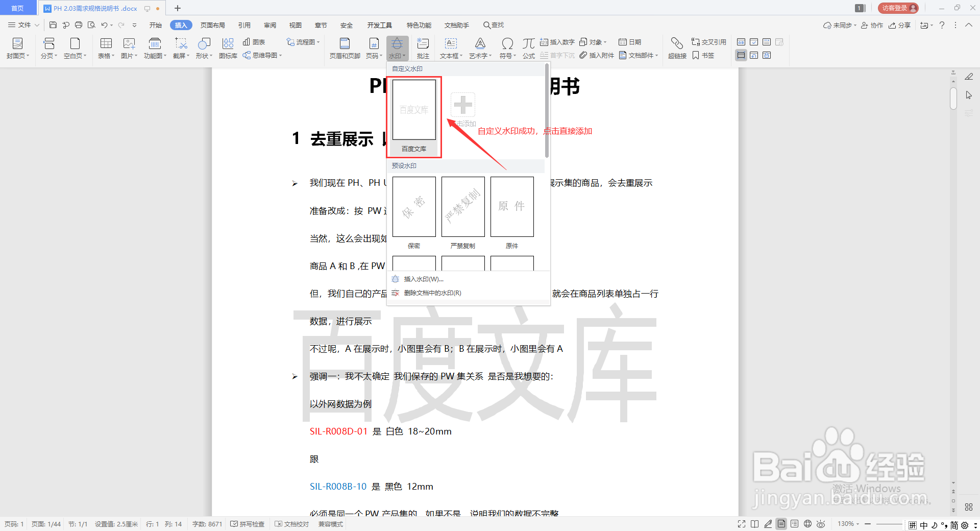Screen dimensions: 980x531
Task: Switch to the 审阅 ribbon tab
Action: click(x=269, y=25)
